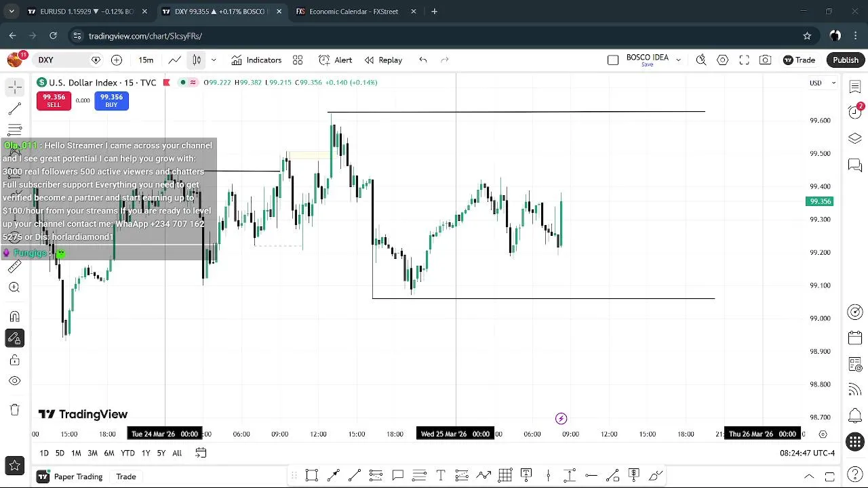Enter fullscreen mode icon
The width and height of the screenshot is (868, 488).
pyautogui.click(x=744, y=60)
